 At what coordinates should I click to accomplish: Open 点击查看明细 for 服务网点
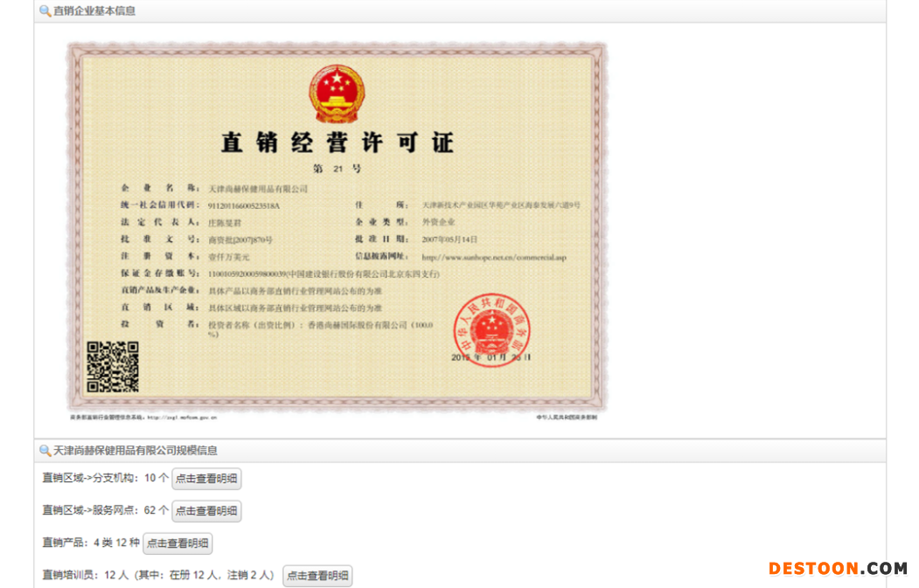(206, 511)
